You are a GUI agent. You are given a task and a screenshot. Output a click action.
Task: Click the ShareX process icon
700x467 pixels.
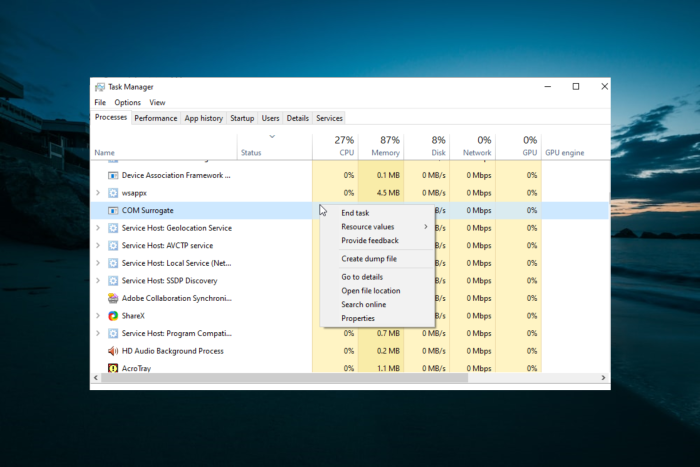coord(113,316)
